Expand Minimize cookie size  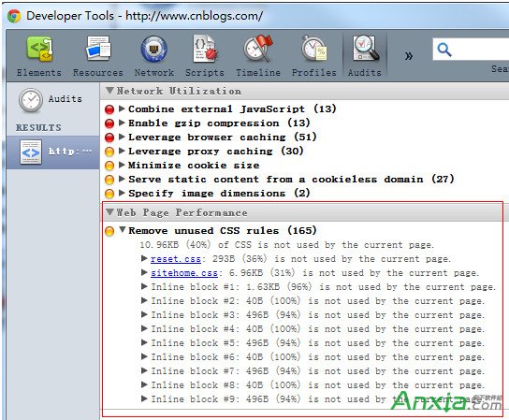(122, 165)
